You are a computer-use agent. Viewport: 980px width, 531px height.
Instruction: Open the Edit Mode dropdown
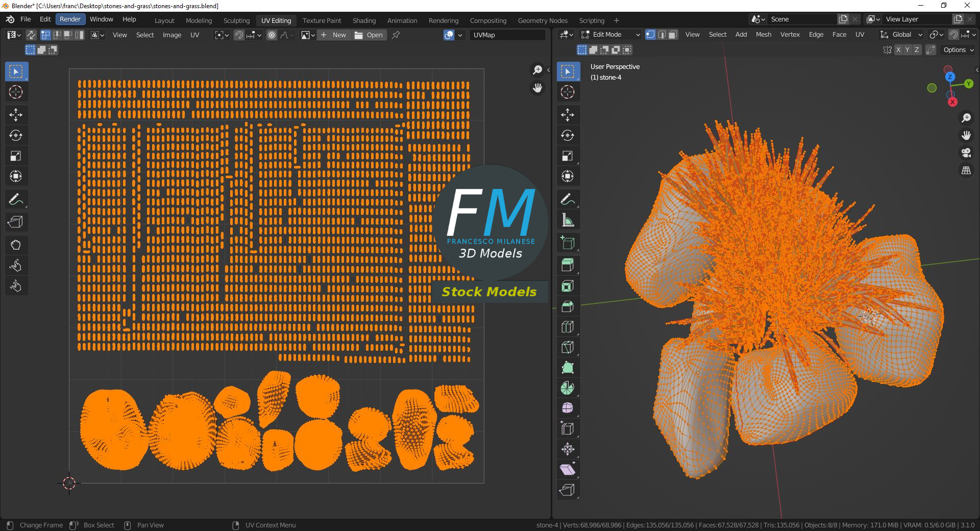pyautogui.click(x=611, y=35)
